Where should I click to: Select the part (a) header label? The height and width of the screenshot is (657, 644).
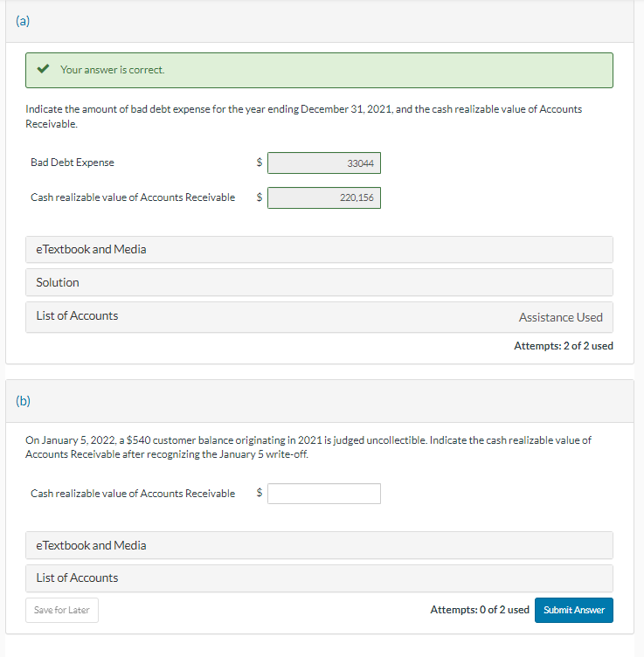click(x=23, y=22)
